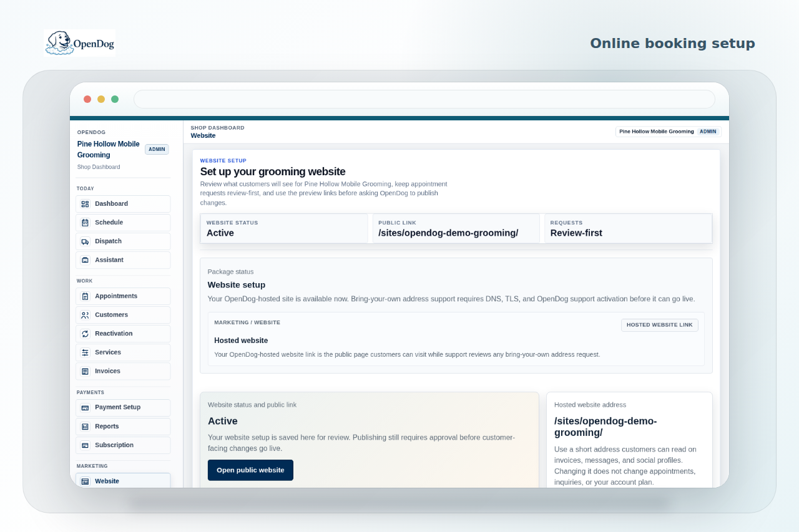
Task: Open Dispatch from the sidebar
Action: point(123,241)
